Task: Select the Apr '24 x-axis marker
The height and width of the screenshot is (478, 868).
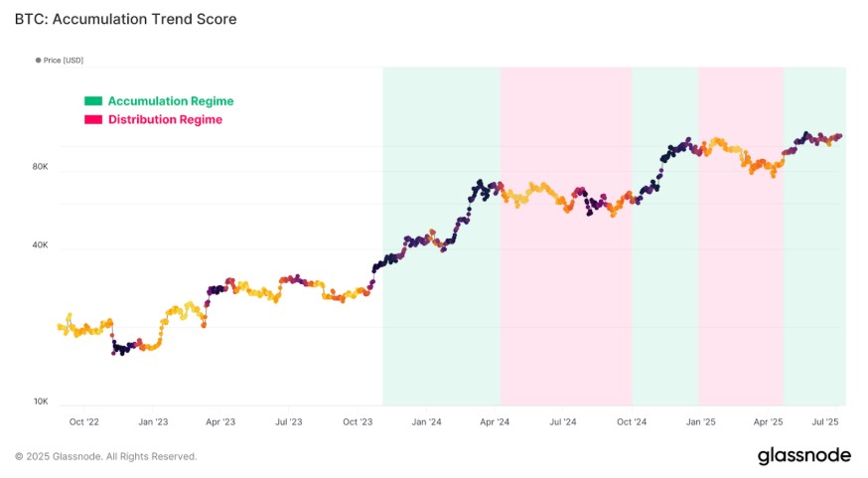Action: point(495,422)
